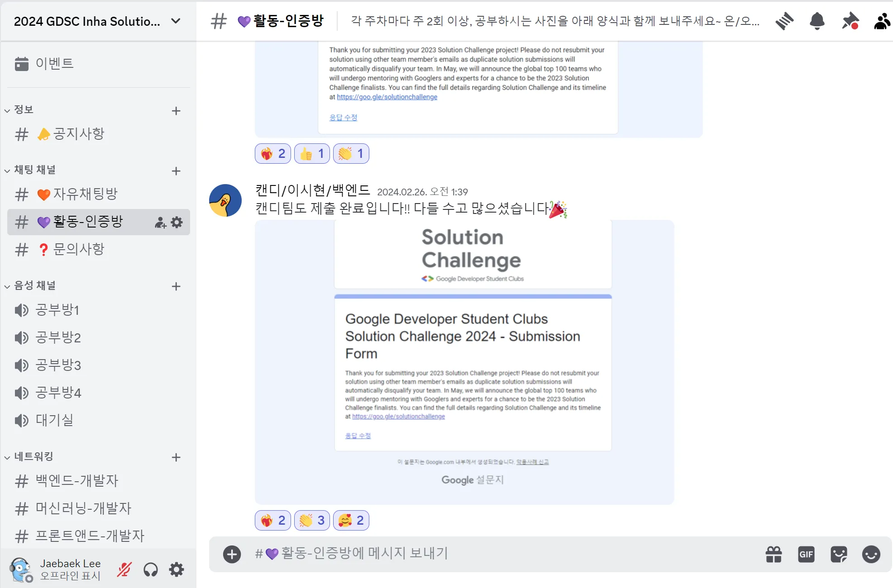Join voice channel 공부방4
This screenshot has width=893, height=588.
[x=99, y=393]
